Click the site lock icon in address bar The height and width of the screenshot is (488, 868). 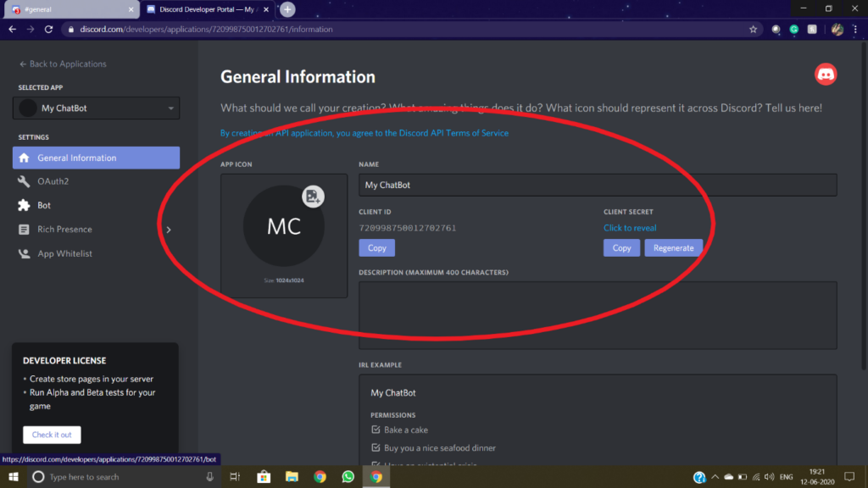coord(71,30)
